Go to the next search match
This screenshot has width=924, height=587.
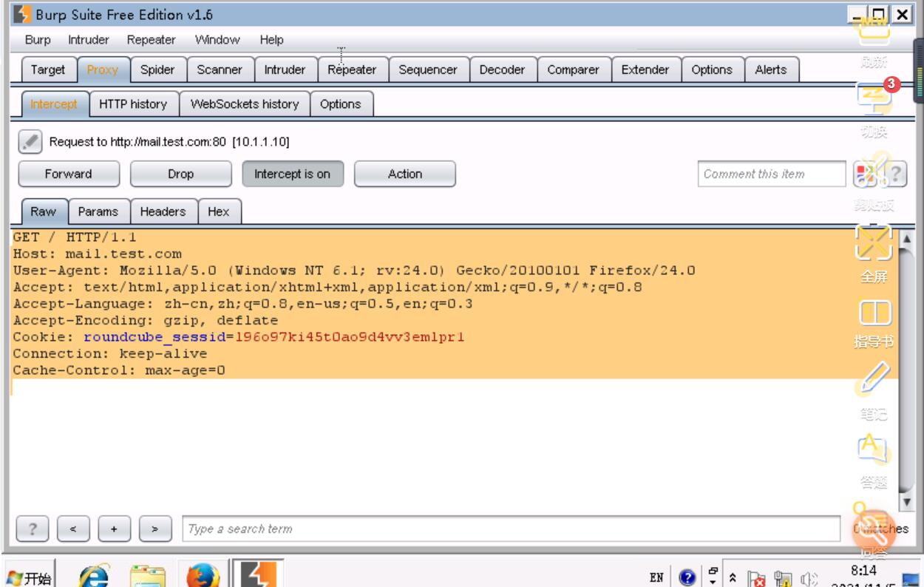coord(155,529)
